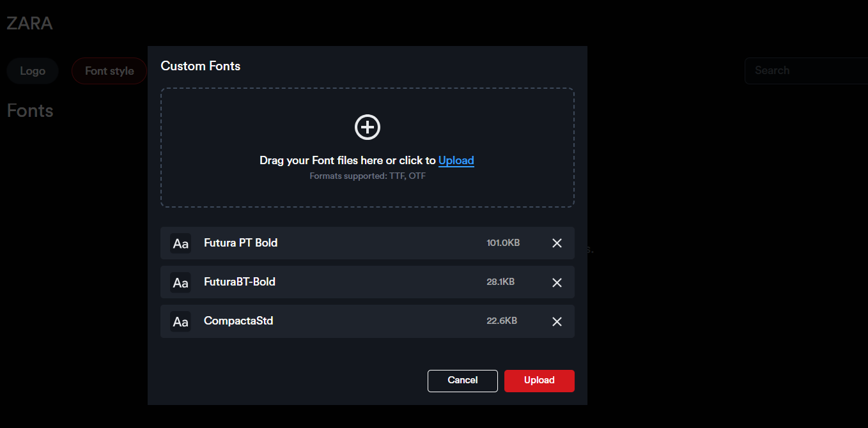The width and height of the screenshot is (868, 428).
Task: Focus the Search input field
Action: click(805, 71)
